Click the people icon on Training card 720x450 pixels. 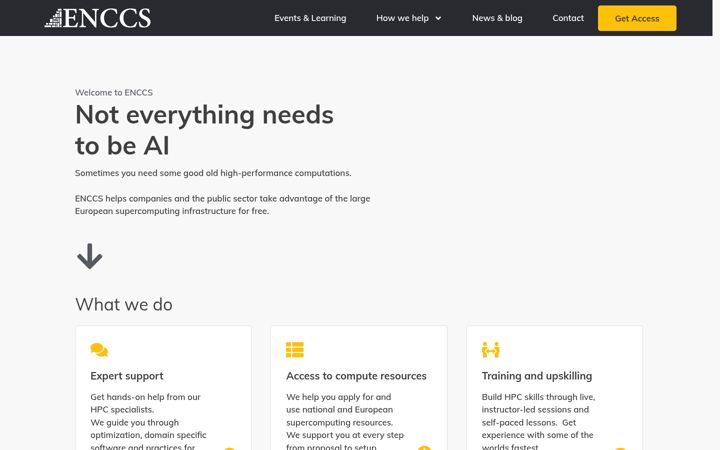490,350
